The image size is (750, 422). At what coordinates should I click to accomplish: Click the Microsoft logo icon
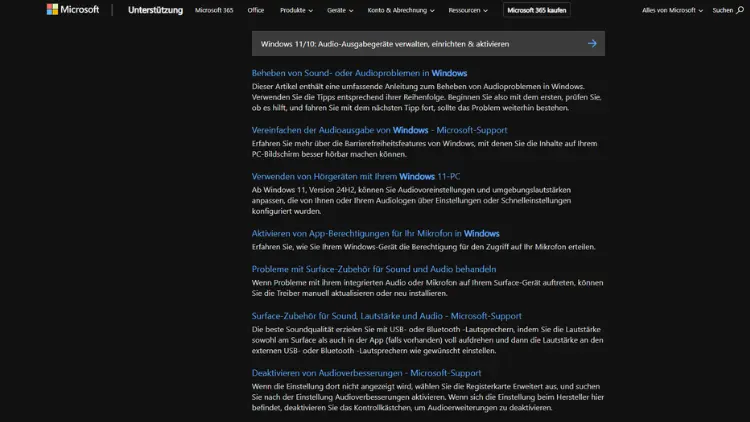(x=52, y=10)
